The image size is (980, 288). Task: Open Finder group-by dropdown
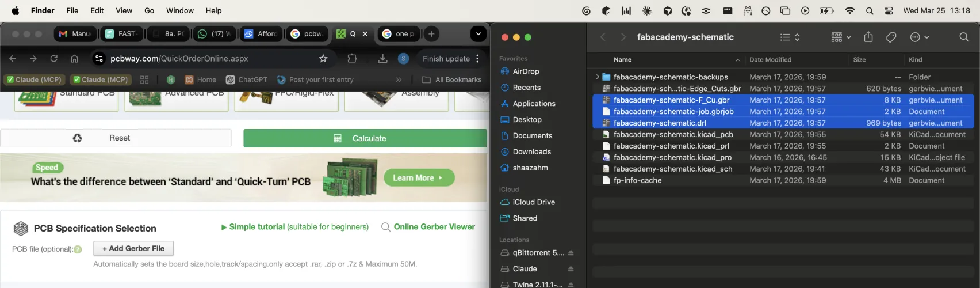[x=841, y=37]
